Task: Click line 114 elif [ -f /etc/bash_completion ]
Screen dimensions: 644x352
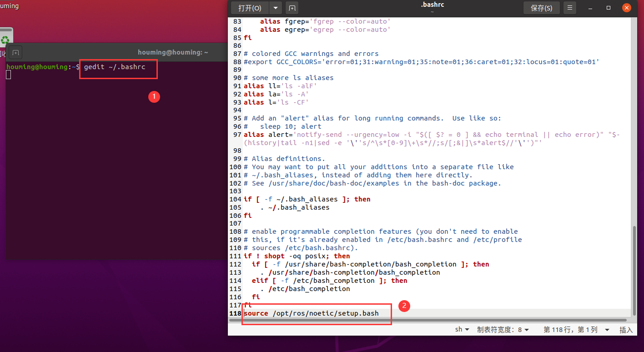Action: 330,281
